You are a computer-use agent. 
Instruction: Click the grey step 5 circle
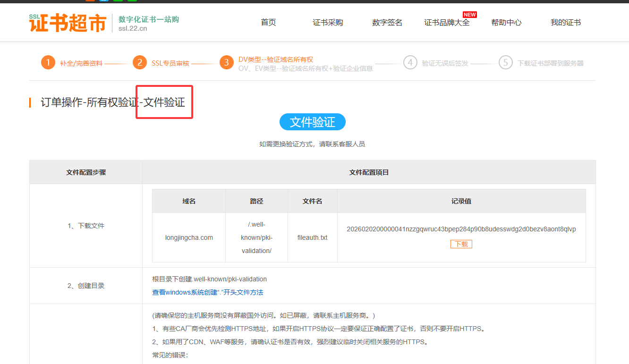[x=505, y=62]
